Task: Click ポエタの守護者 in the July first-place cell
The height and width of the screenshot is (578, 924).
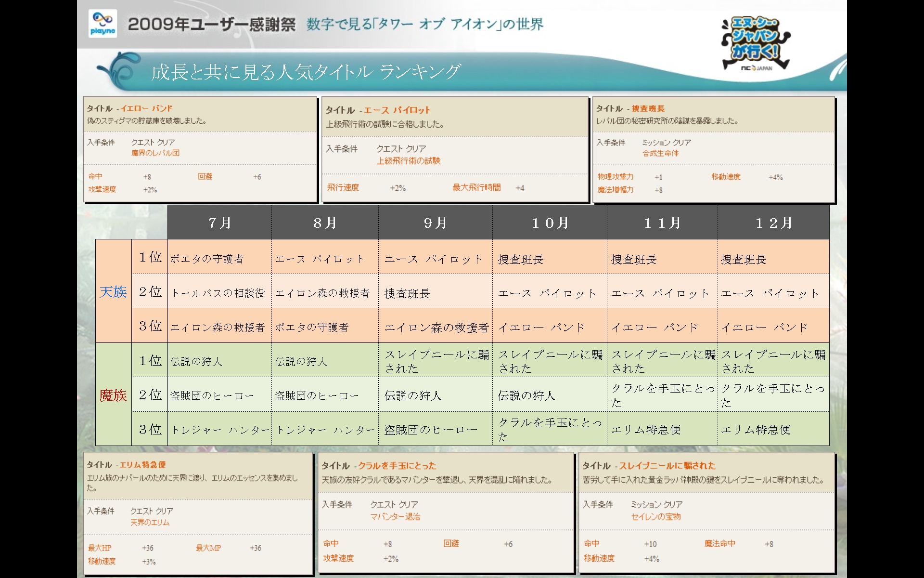Action: [207, 259]
